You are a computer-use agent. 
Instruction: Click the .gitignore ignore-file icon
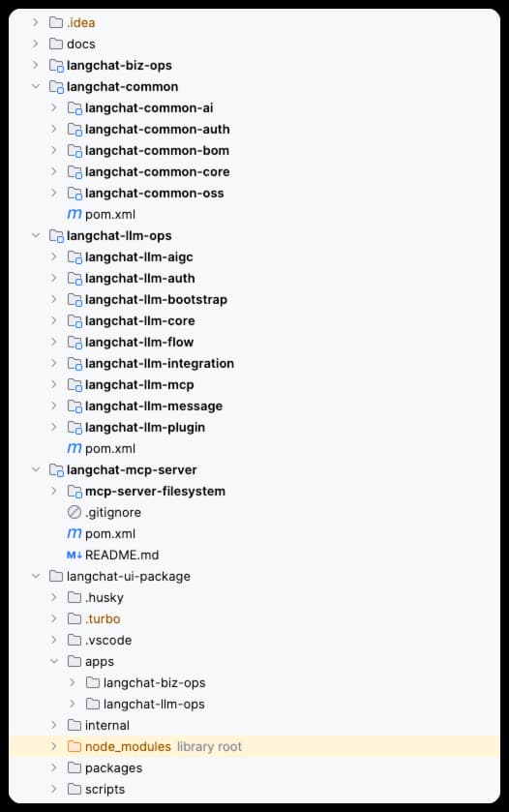75,512
